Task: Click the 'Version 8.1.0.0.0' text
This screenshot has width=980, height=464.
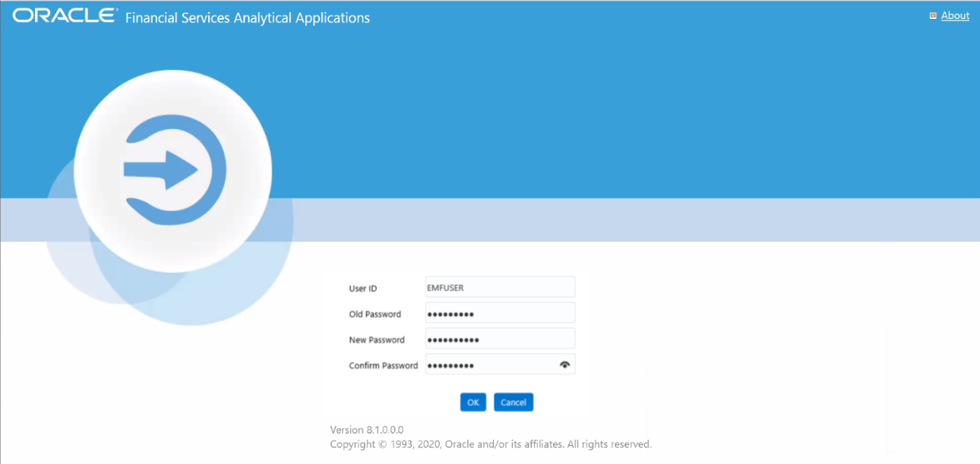Action: (x=367, y=430)
